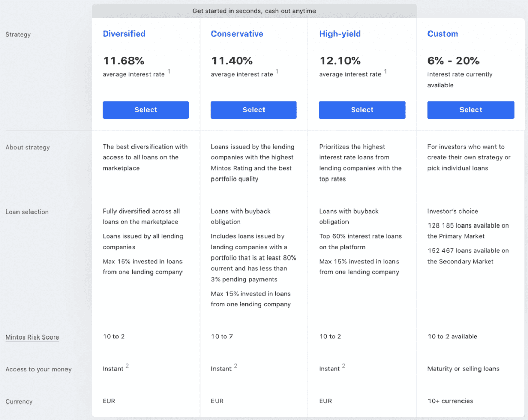528x420 pixels.
Task: Click the 6% - 20% Custom rate range
Action: 453,61
